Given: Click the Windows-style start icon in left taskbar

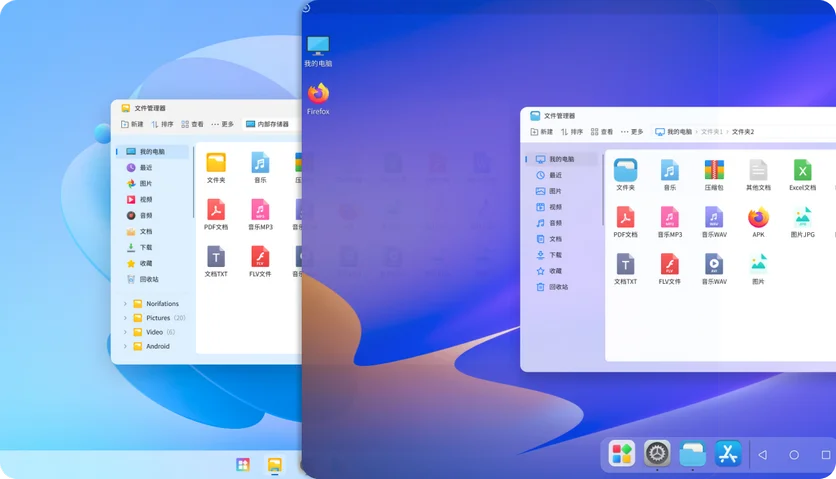Looking at the screenshot, I should click(242, 465).
